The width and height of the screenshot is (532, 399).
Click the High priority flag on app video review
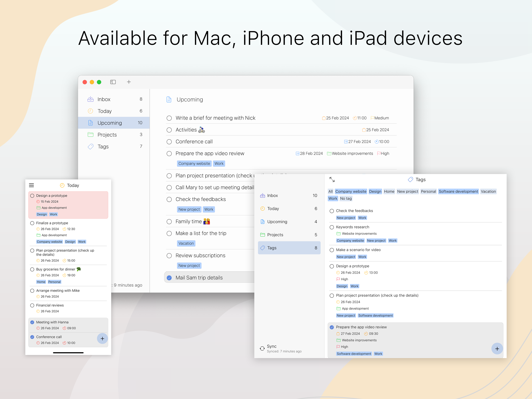(x=379, y=153)
